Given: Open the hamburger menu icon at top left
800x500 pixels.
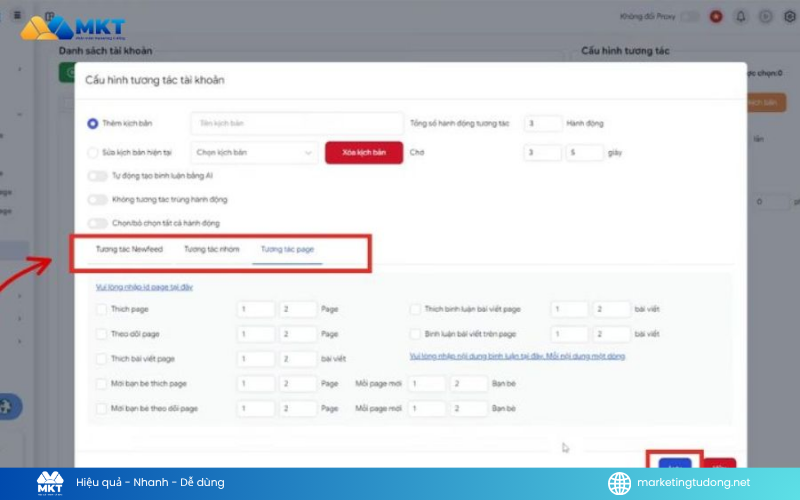Looking at the screenshot, I should 17,15.
